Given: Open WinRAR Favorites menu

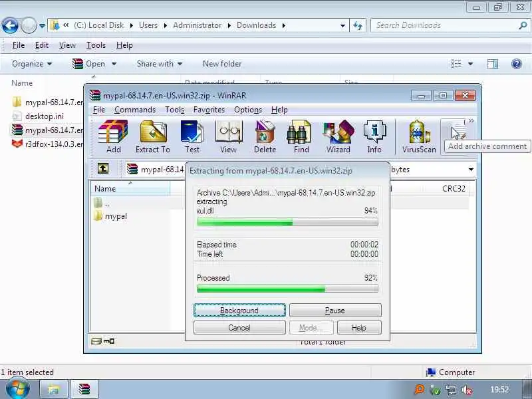Looking at the screenshot, I should tap(209, 110).
